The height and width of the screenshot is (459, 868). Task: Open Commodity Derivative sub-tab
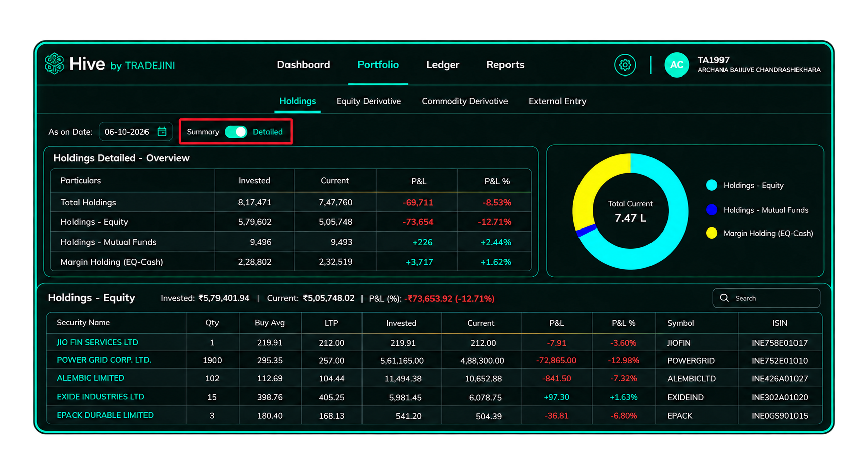[465, 101]
